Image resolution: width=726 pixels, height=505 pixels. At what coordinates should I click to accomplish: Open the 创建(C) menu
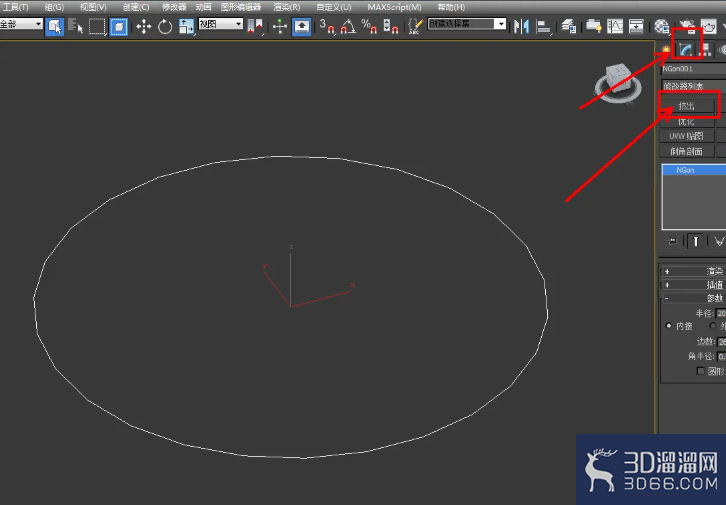point(136,7)
